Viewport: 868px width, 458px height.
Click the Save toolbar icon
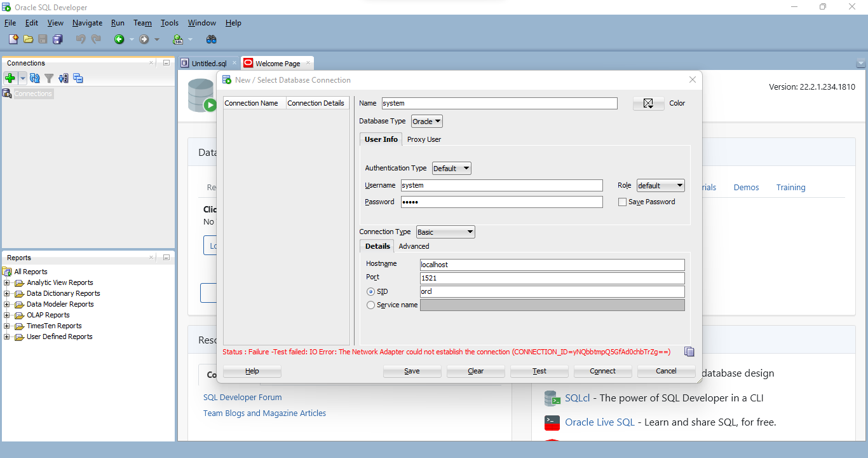(x=43, y=39)
